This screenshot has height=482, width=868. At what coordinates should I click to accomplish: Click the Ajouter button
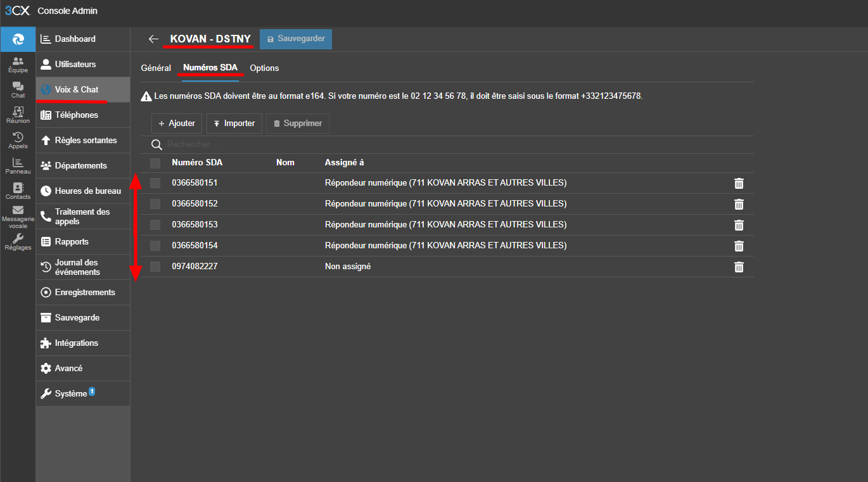177,124
